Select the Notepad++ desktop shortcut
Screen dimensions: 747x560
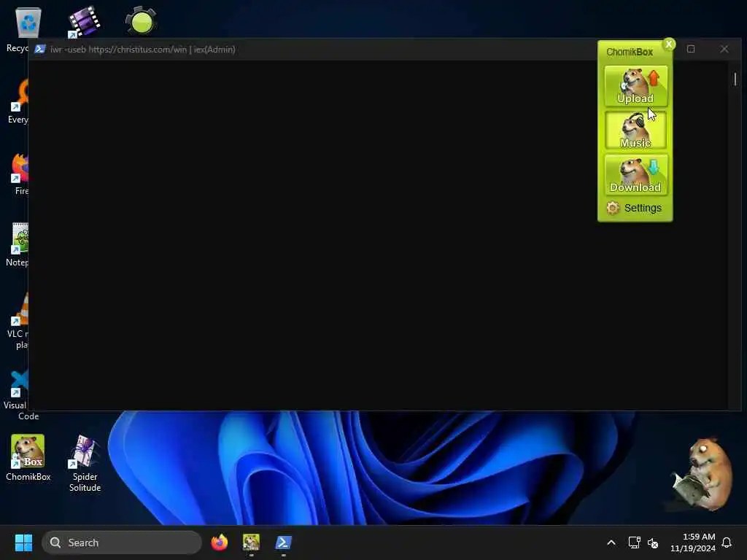pos(18,244)
